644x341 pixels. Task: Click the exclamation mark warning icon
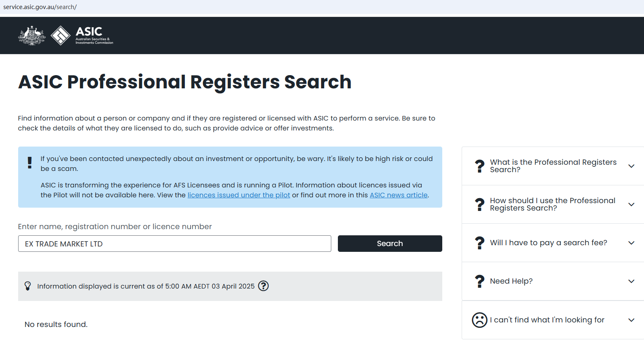30,163
